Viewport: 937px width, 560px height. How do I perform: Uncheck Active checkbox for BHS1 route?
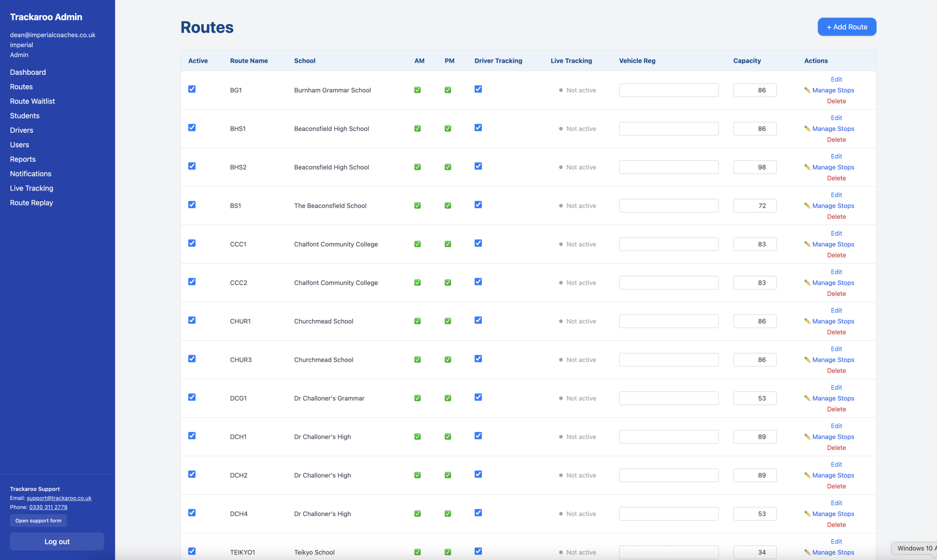point(192,127)
